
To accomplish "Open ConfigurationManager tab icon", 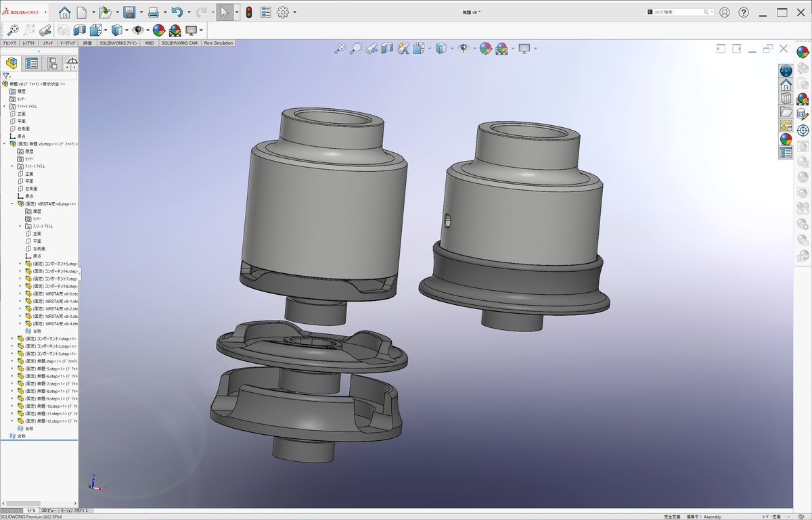I will 51,64.
